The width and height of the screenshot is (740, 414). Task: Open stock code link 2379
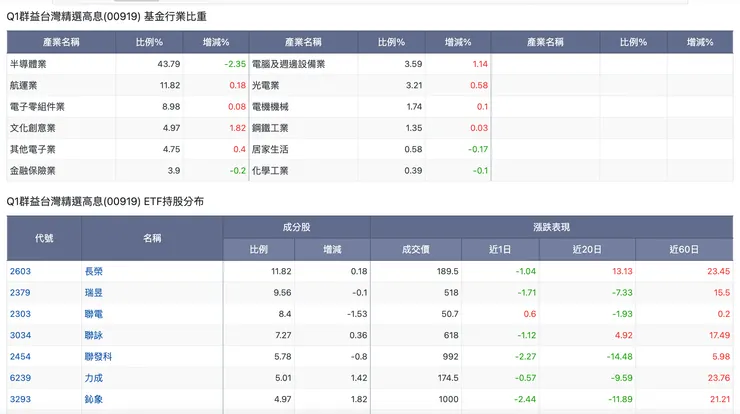pyautogui.click(x=20, y=293)
